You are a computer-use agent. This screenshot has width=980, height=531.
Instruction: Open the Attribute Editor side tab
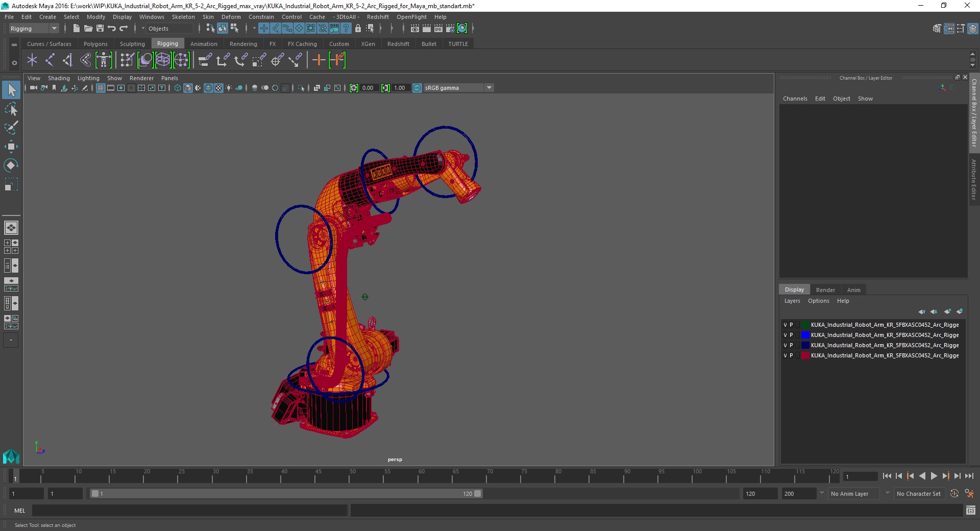pos(974,180)
